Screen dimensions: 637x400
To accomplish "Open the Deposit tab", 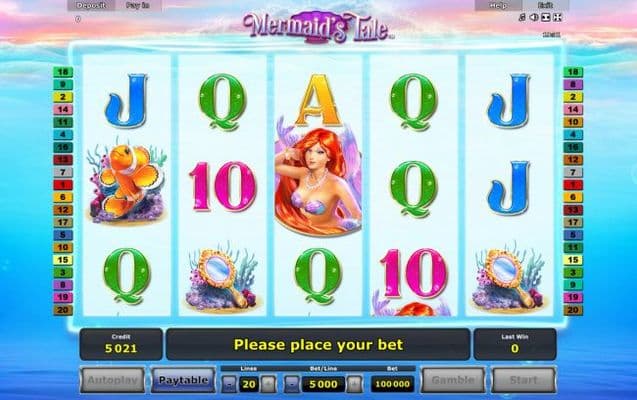I will pyautogui.click(x=91, y=5).
